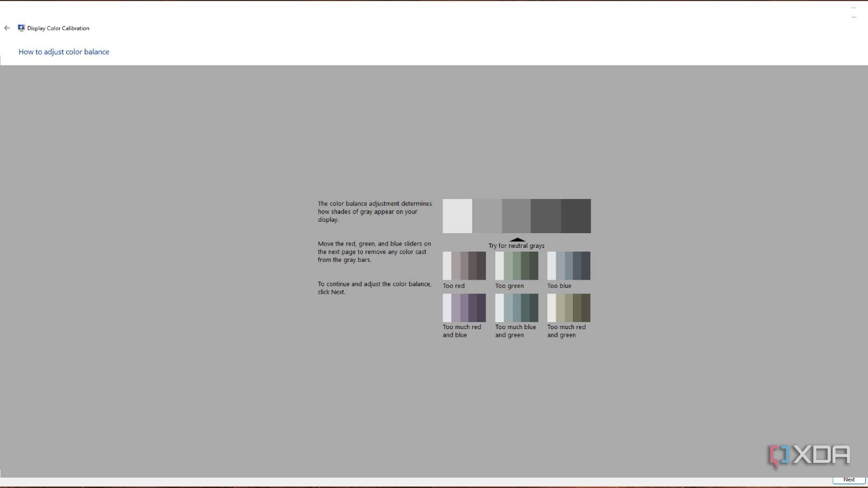
Task: Select the 'Too much red and green' sample
Action: coord(569,308)
